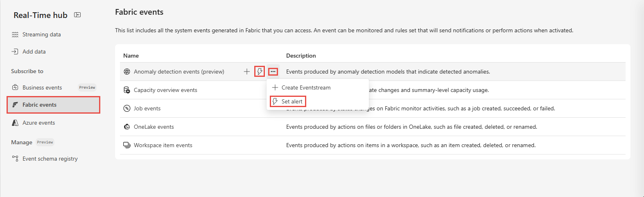The height and width of the screenshot is (197, 644).
Task: Click the Capacity overview events row icon
Action: [x=127, y=90]
